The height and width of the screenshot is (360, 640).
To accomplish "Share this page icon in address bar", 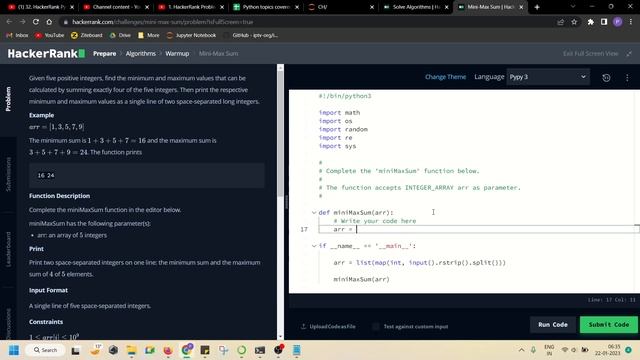I will 560,22.
